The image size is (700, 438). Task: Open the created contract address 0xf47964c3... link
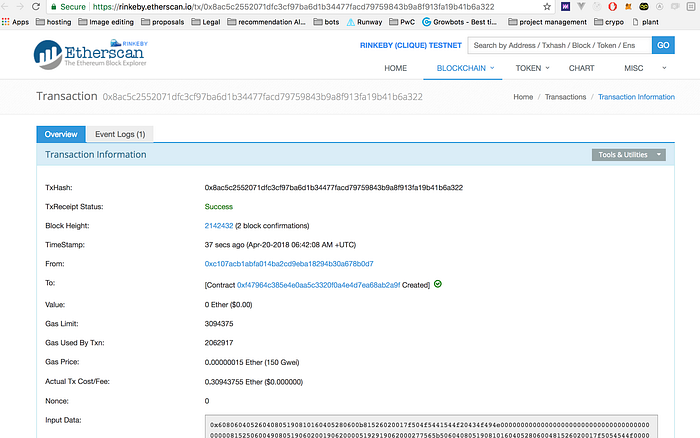[x=318, y=285]
